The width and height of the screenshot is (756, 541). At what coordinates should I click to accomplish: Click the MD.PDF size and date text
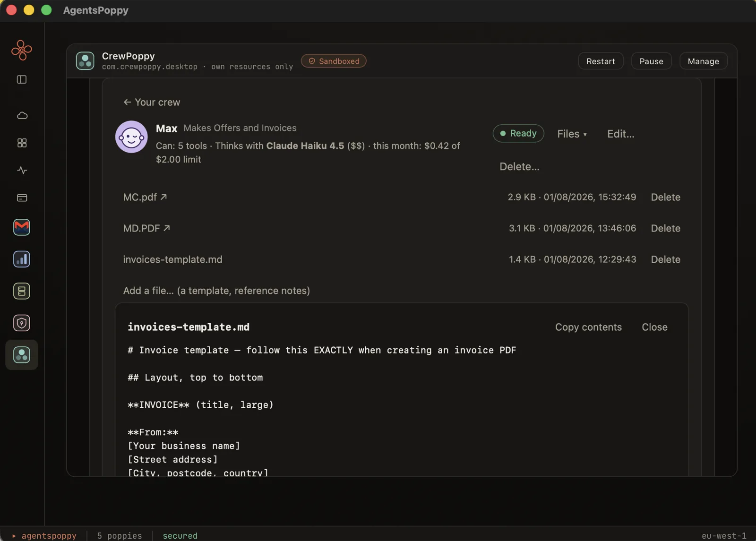tap(572, 228)
